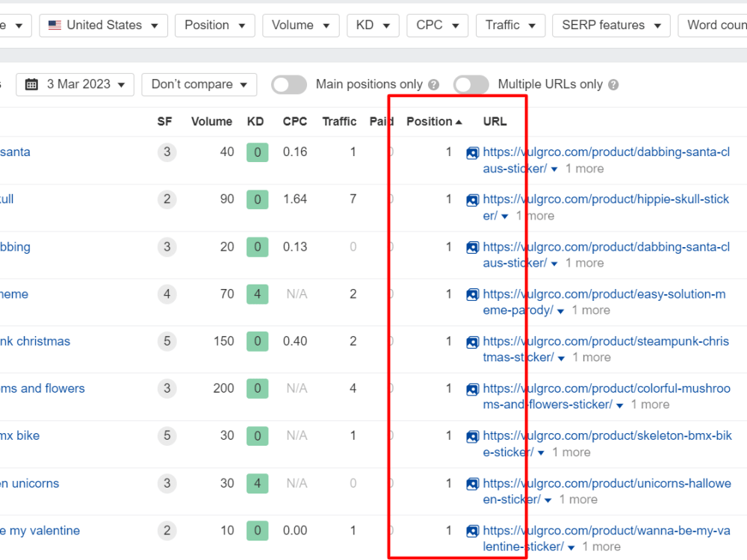Expand URL arrow for unicorns-halloween-sticker
Image resolution: width=747 pixels, height=560 pixels.
click(548, 500)
